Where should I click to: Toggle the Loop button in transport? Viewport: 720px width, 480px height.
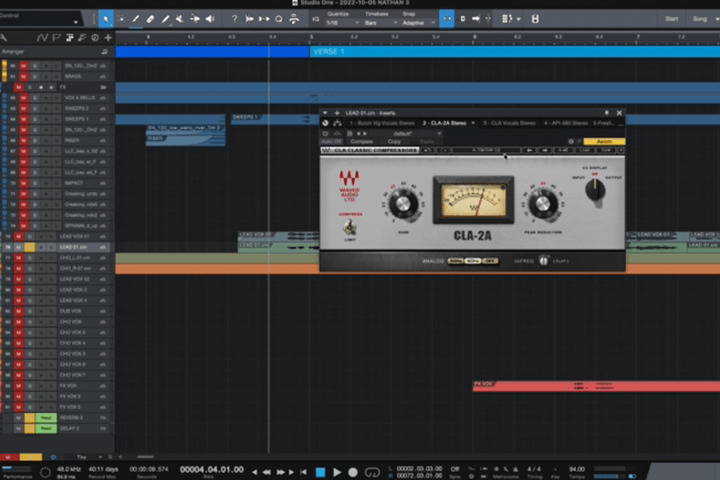pyautogui.click(x=372, y=472)
